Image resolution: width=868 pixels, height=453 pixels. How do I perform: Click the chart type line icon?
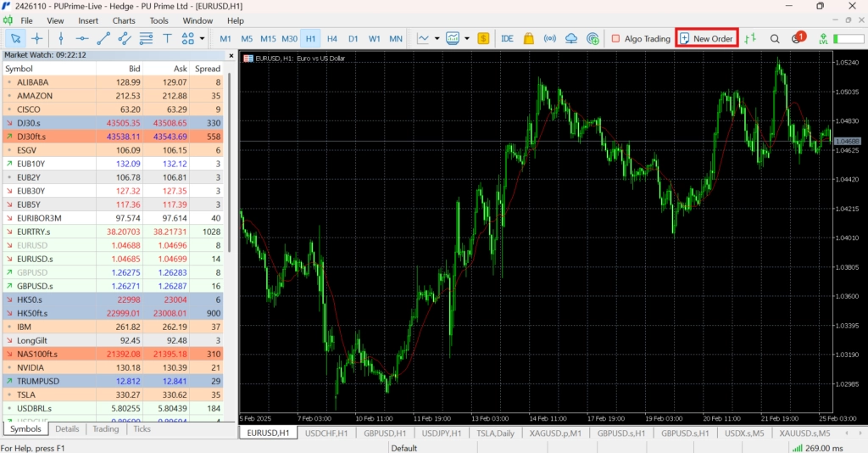[423, 39]
